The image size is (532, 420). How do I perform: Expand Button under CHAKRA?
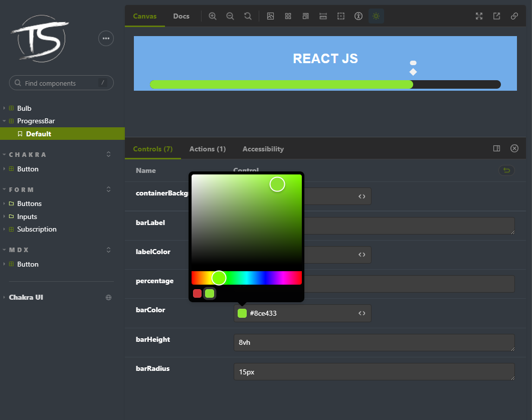(x=28, y=169)
